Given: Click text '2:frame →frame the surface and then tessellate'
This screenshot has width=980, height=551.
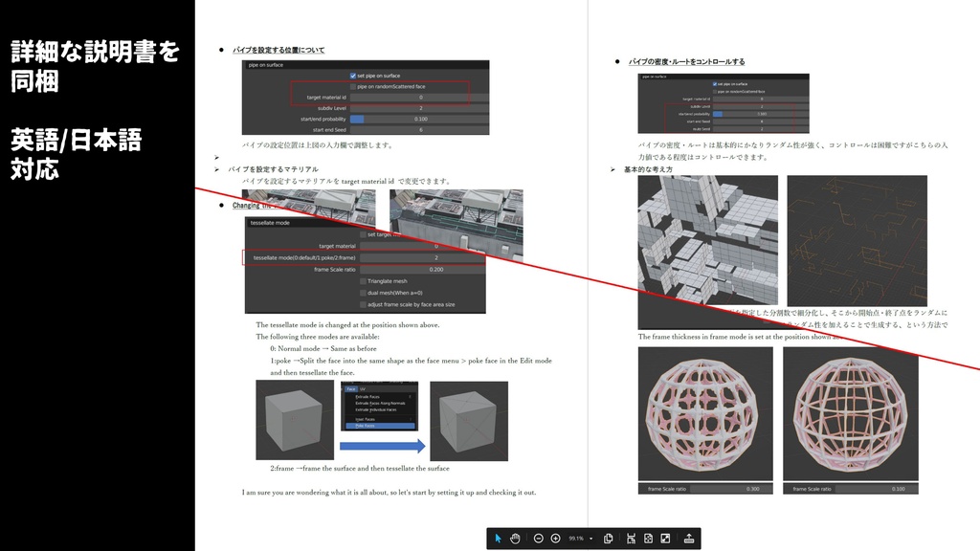Looking at the screenshot, I should 360,468.
